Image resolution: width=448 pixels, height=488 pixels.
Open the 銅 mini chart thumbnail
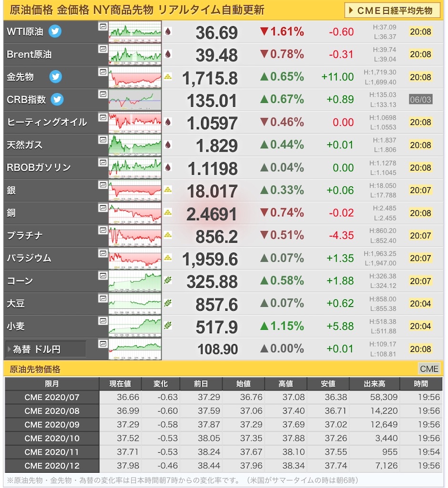(135, 213)
